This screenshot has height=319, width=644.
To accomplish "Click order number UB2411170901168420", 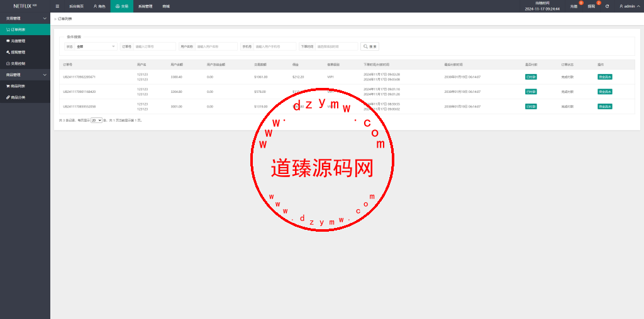I will coord(79,92).
